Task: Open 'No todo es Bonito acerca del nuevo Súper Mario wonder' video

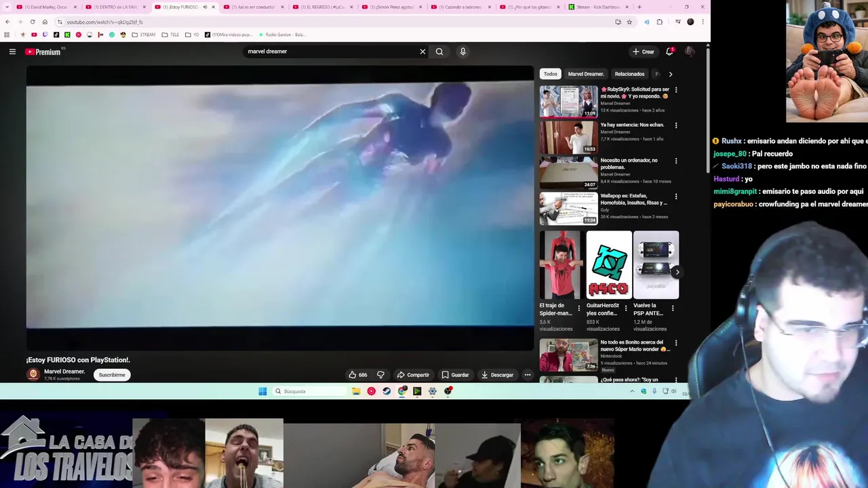Action: click(568, 354)
